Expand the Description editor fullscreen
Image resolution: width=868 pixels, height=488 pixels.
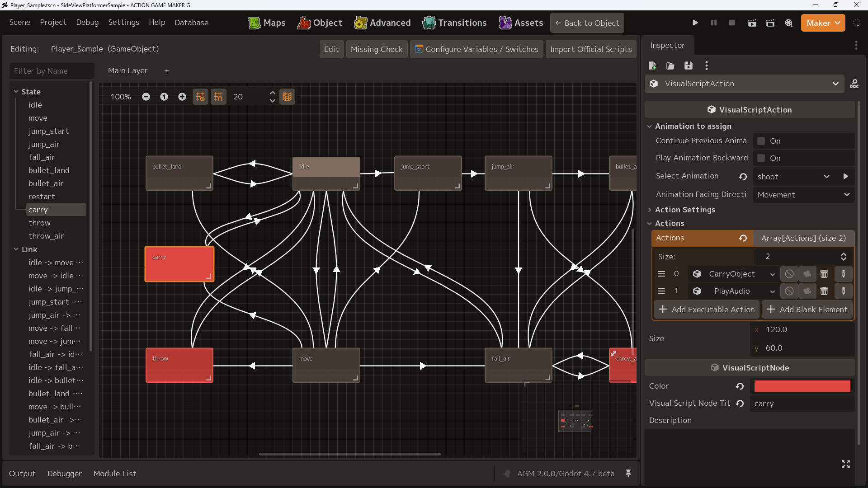(x=846, y=464)
